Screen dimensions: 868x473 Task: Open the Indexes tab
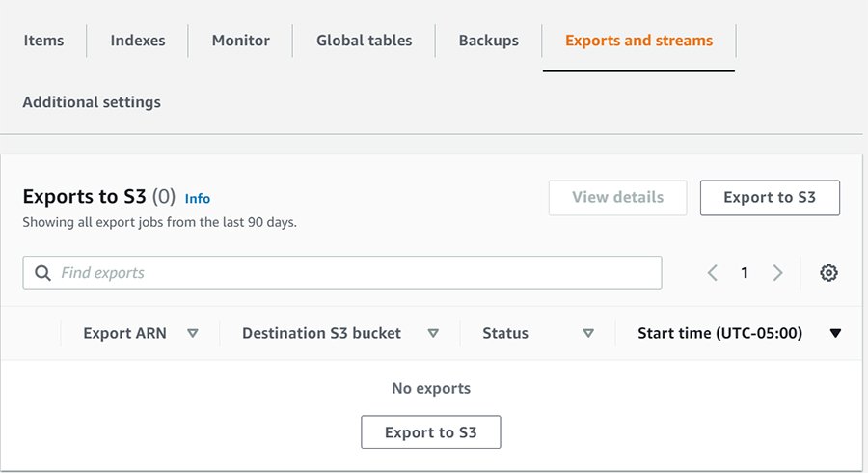(x=138, y=41)
